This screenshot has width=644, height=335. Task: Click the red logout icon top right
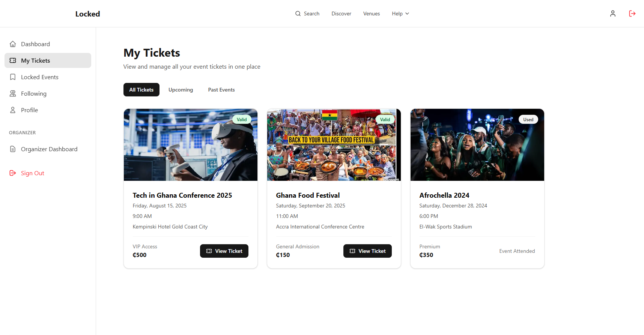coord(632,14)
